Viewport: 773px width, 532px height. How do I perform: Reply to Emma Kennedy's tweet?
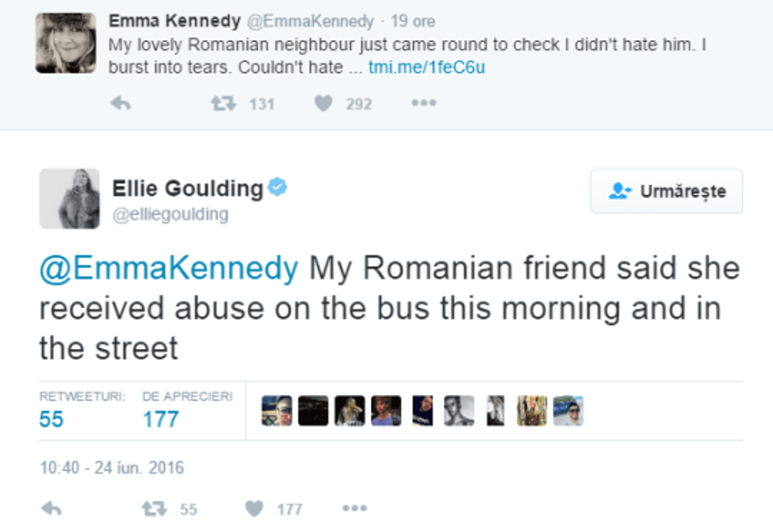pos(120,103)
